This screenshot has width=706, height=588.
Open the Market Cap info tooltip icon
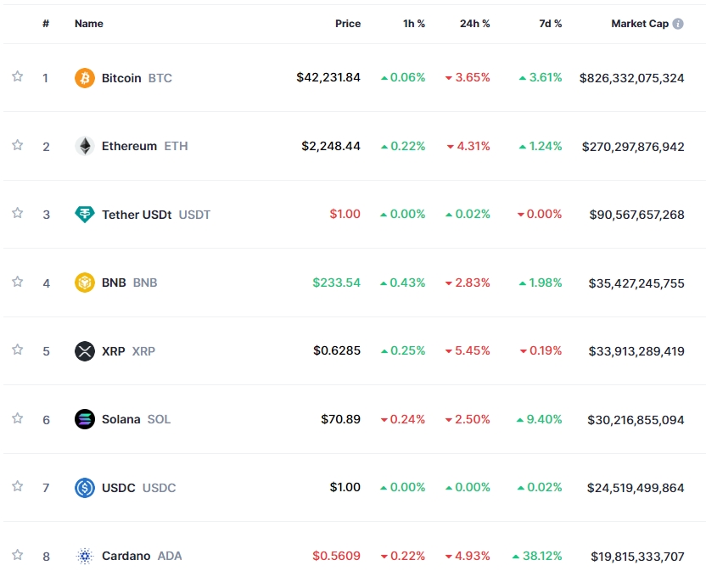point(678,24)
